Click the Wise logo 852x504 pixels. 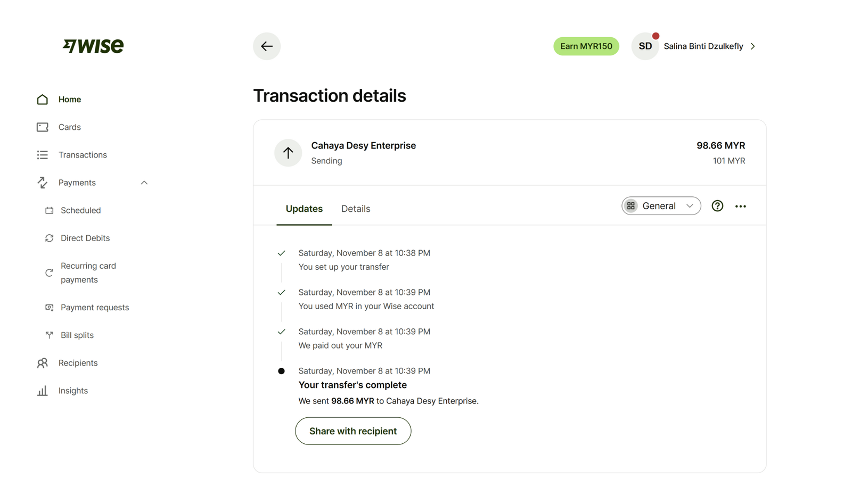click(x=93, y=46)
